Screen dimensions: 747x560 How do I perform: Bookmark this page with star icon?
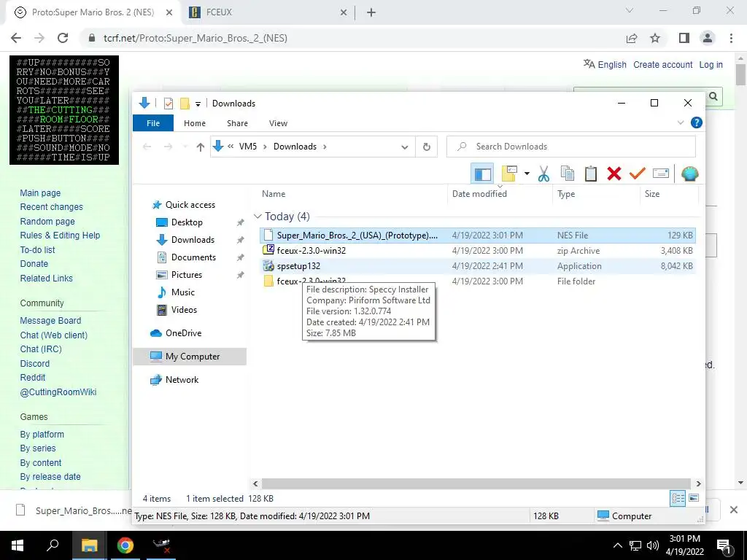tap(655, 38)
